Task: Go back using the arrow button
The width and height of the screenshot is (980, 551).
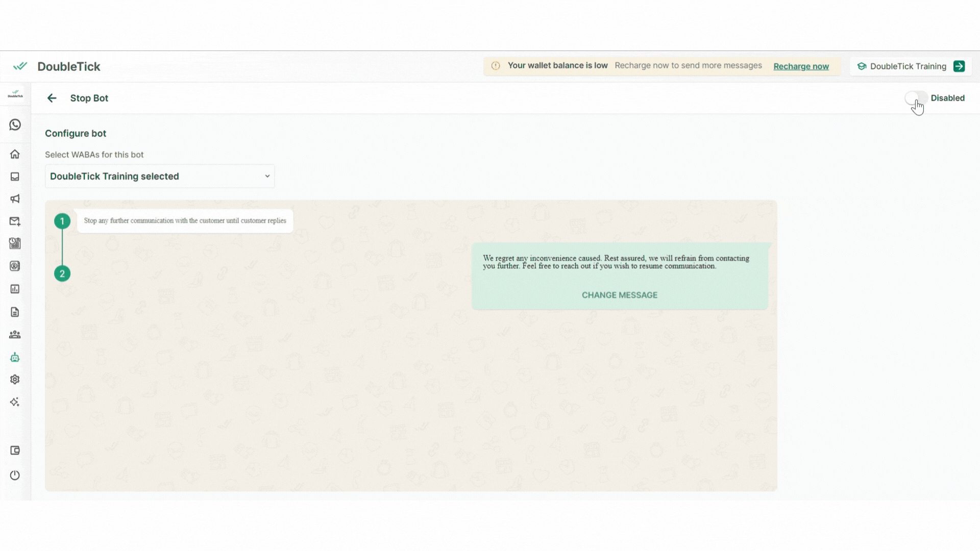Action: pyautogui.click(x=52, y=98)
